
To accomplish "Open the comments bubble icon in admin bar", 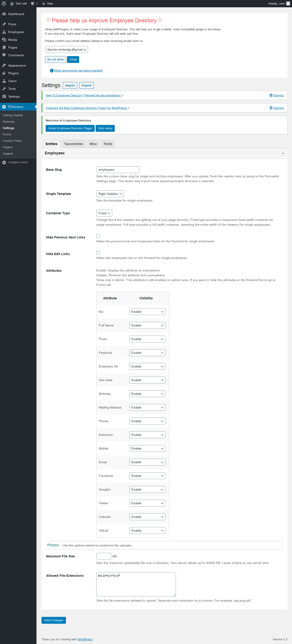I will [x=33, y=3].
